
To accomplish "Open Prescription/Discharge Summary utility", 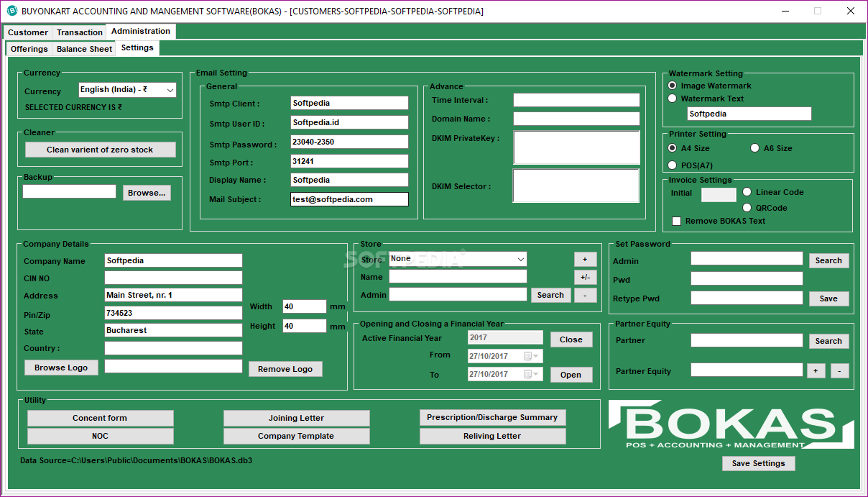I will pos(492,417).
